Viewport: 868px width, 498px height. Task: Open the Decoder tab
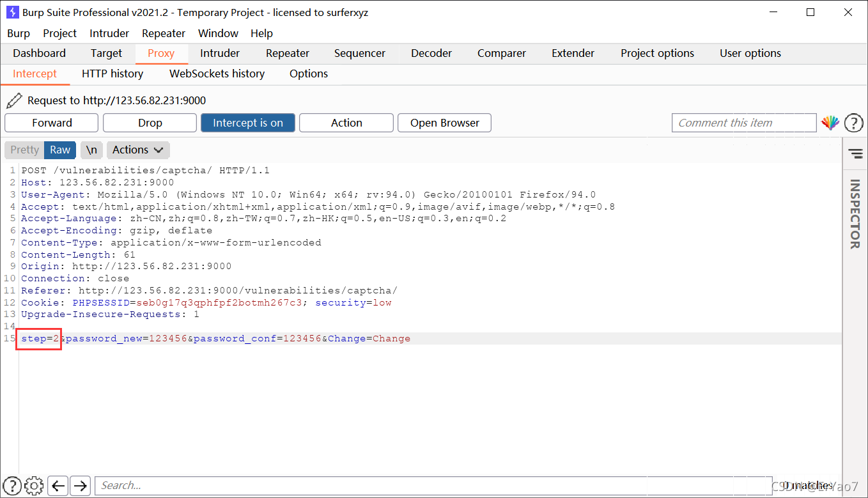pyautogui.click(x=431, y=53)
